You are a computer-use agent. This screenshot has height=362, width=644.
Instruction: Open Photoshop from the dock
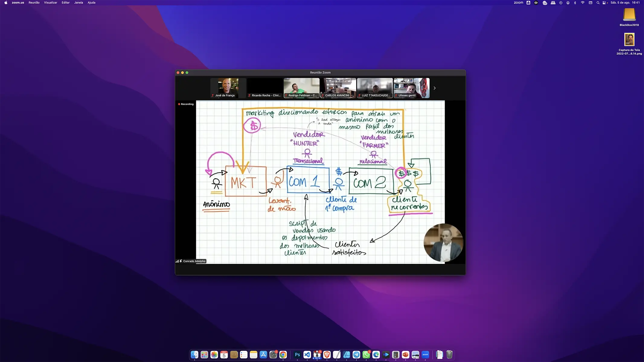297,355
